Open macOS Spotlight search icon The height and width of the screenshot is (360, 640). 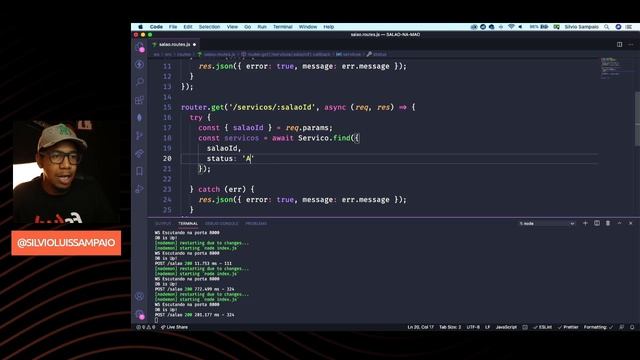coord(607,27)
